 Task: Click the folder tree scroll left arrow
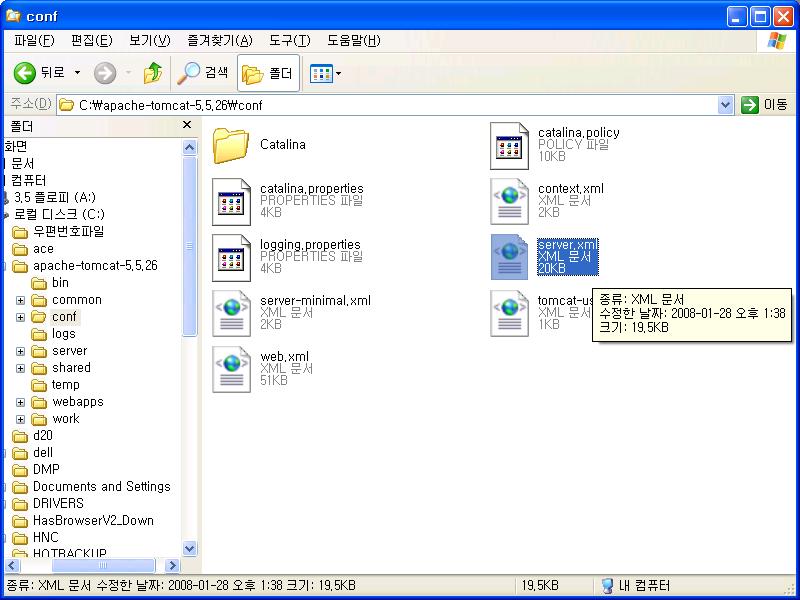click(x=12, y=565)
